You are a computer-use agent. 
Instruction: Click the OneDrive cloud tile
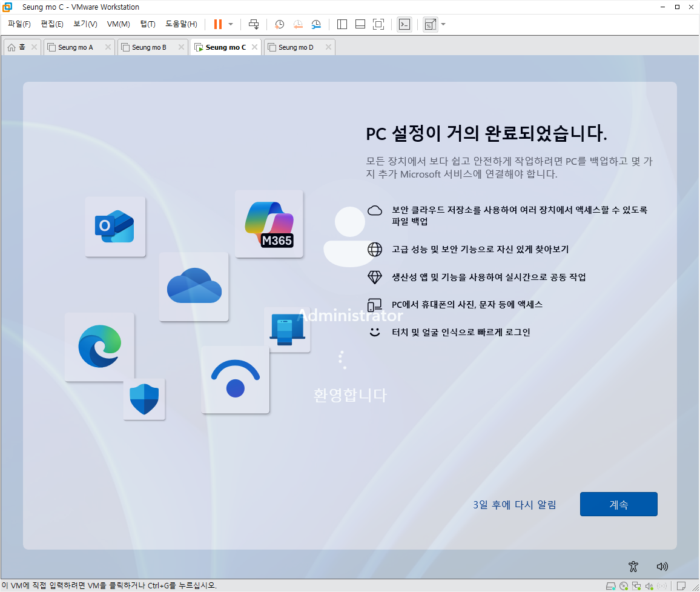(x=194, y=287)
